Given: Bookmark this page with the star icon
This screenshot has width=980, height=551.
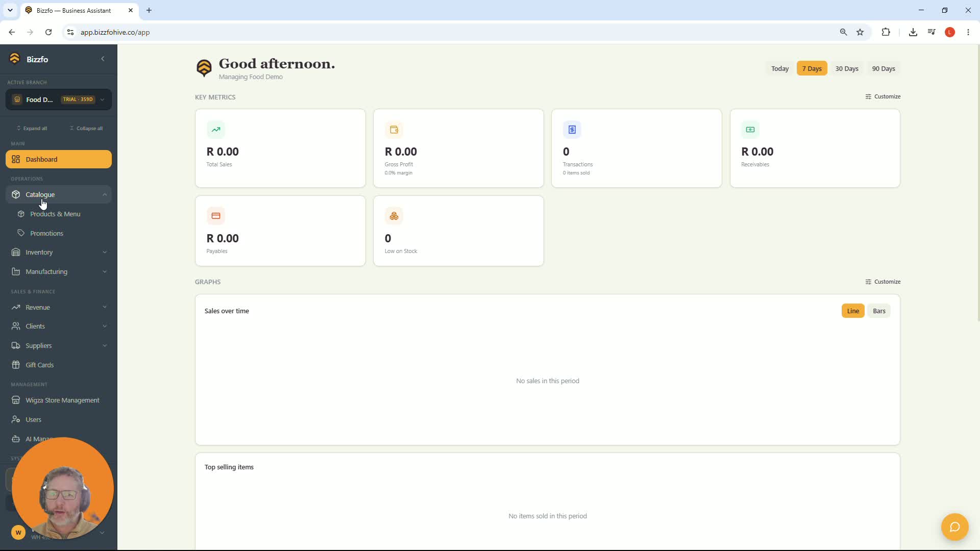Looking at the screenshot, I should 860,32.
